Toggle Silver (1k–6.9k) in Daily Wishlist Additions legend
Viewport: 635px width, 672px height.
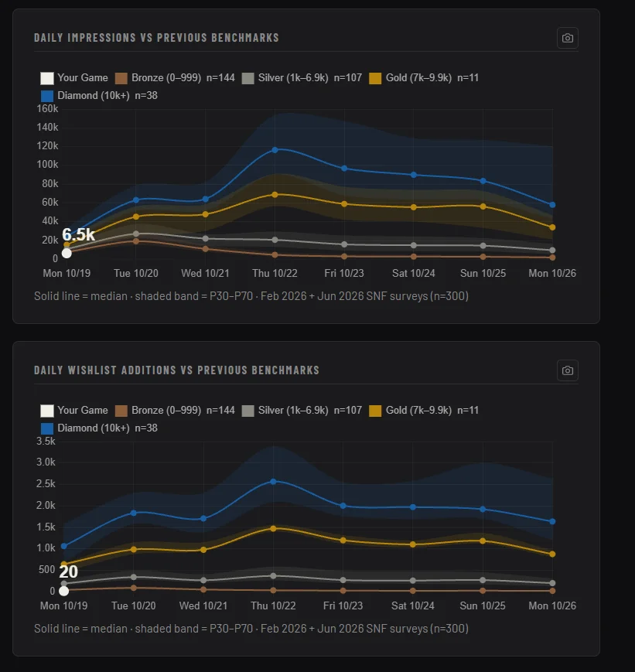click(302, 411)
